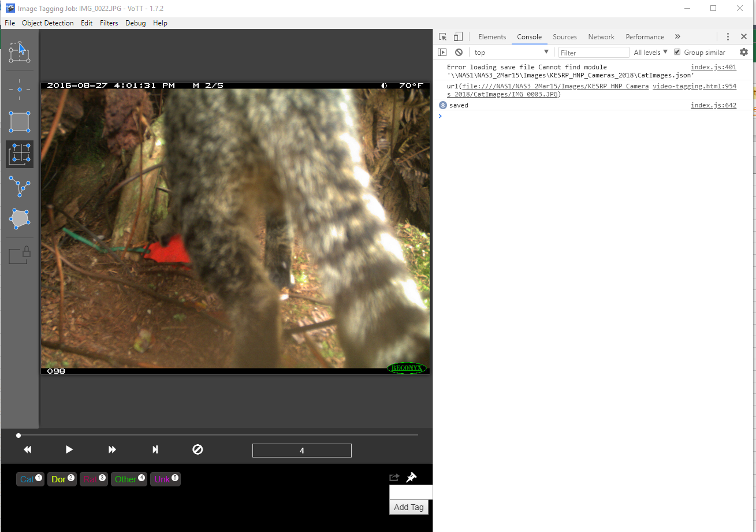756x532 pixels.
Task: Click the lock region tool
Action: (x=19, y=256)
